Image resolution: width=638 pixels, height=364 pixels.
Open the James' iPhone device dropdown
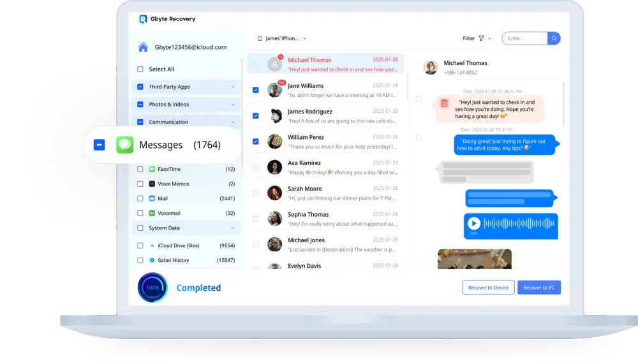[282, 39]
